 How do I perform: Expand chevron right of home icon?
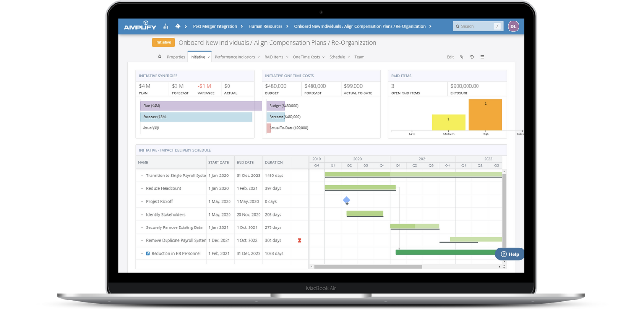point(186,26)
